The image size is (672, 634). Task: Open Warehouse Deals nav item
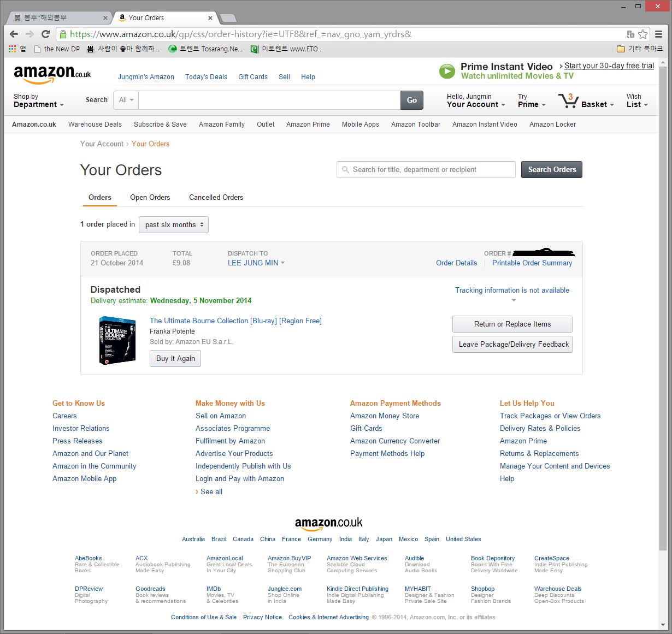coord(95,125)
